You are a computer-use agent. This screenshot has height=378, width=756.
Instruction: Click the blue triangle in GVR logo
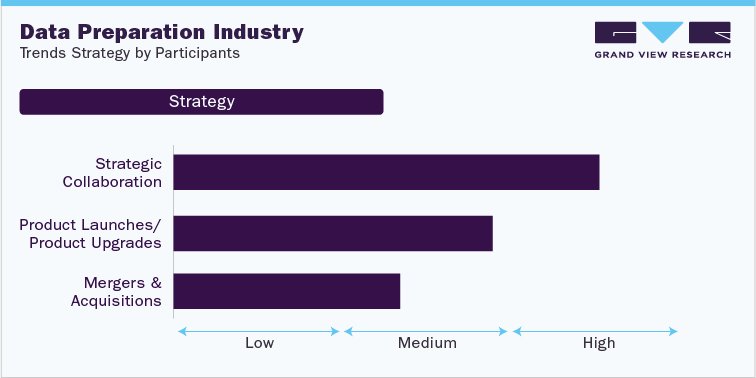click(662, 32)
